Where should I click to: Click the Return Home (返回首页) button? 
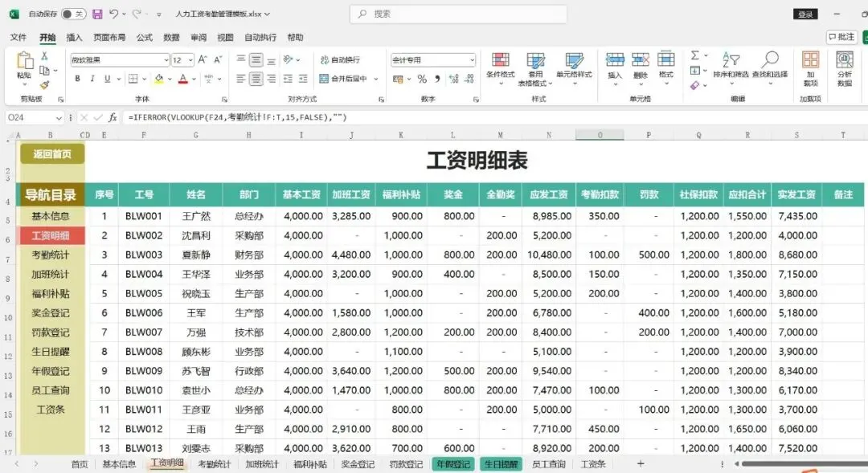(52, 154)
